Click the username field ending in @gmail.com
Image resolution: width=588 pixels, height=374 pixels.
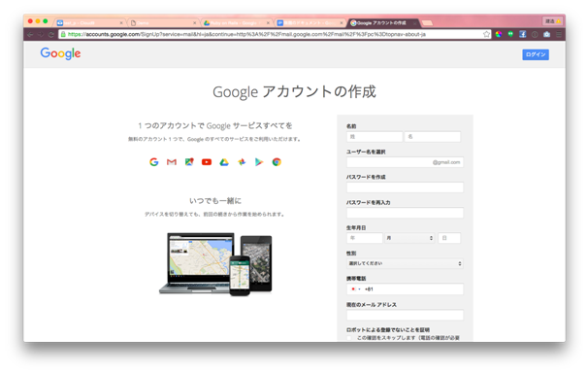point(405,162)
